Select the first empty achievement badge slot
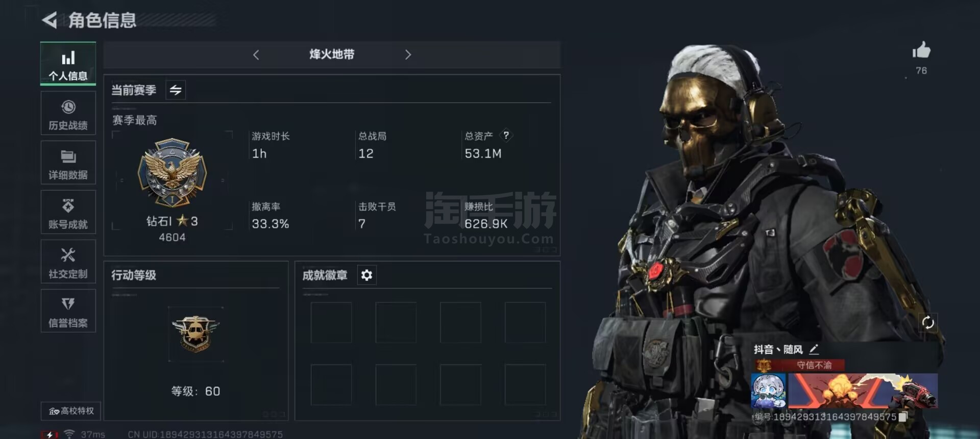This screenshot has width=980, height=439. click(x=331, y=323)
